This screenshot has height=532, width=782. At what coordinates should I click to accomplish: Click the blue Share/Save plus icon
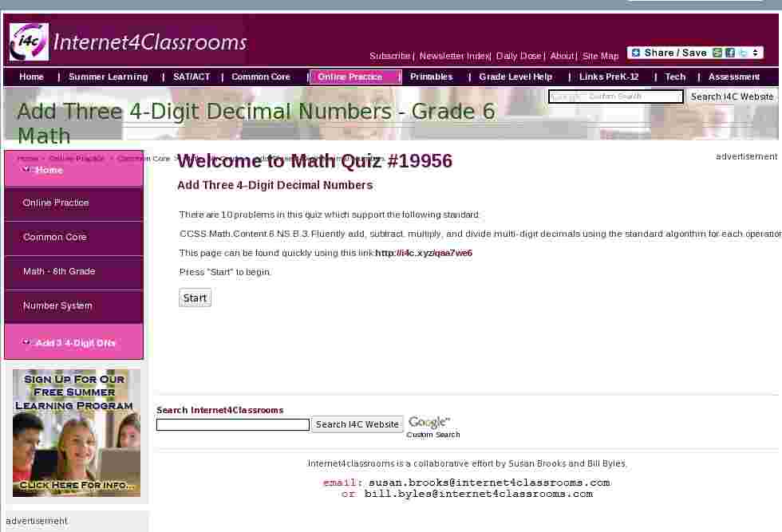[x=635, y=53]
